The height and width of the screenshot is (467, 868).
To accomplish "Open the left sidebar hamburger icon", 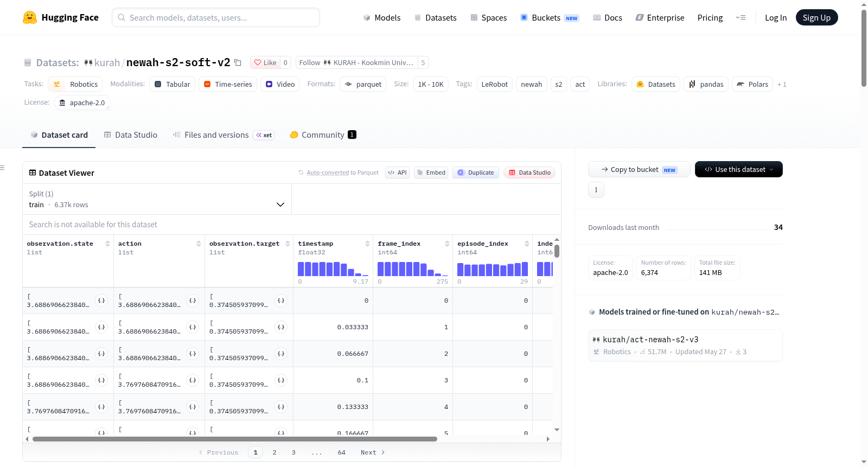I will point(2,168).
